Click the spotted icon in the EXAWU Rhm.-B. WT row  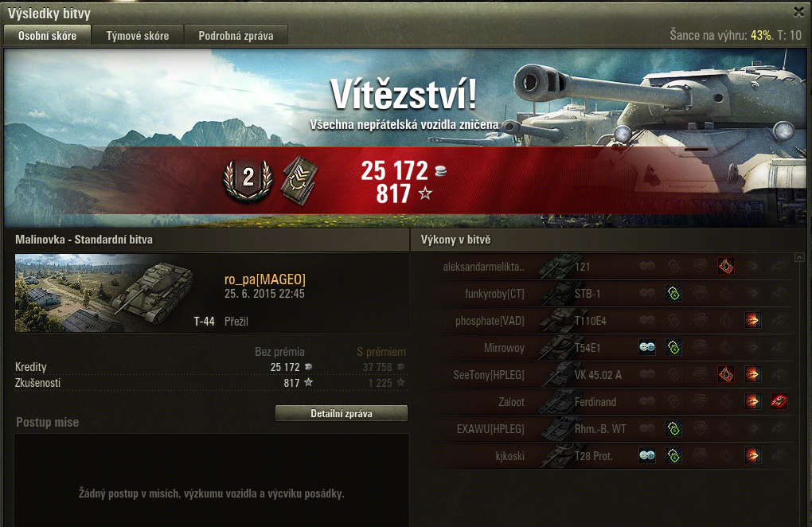(x=673, y=428)
